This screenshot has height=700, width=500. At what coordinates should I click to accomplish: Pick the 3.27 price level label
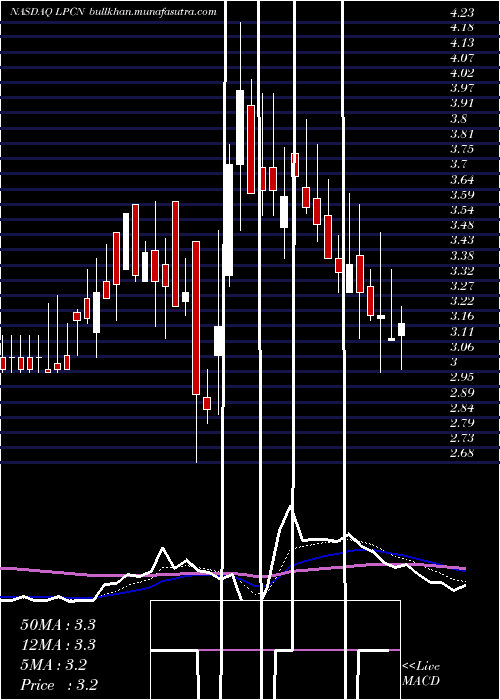point(462,286)
